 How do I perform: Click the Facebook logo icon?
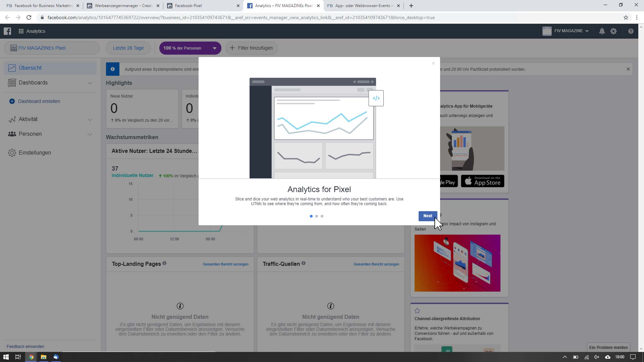click(7, 31)
